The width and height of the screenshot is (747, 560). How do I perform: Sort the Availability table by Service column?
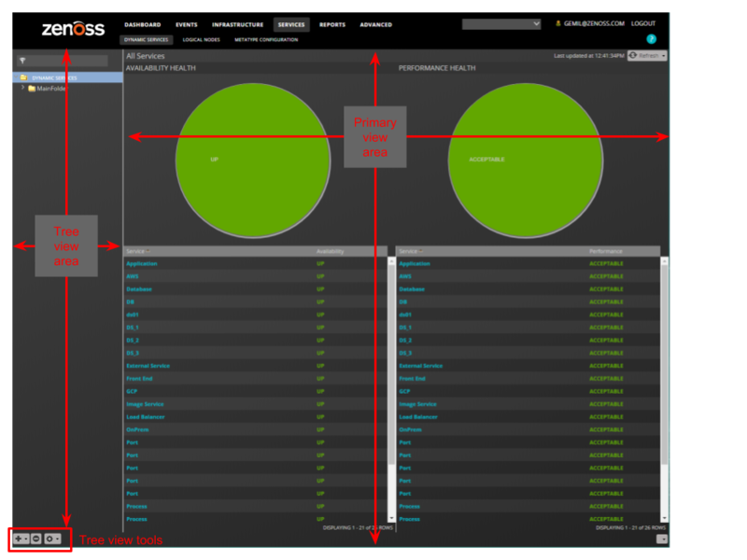(138, 251)
